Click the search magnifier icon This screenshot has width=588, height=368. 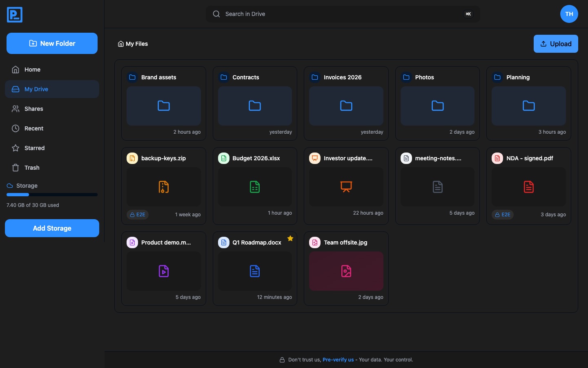(x=216, y=14)
